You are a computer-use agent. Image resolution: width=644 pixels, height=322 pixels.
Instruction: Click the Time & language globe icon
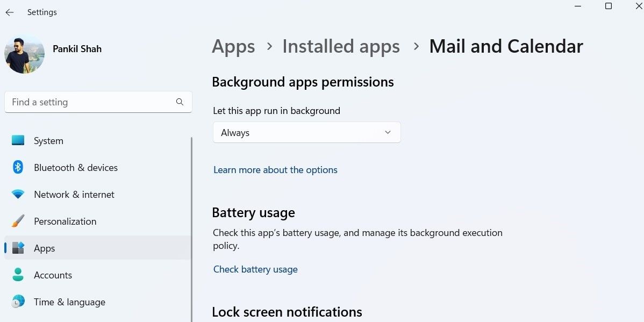(x=18, y=302)
